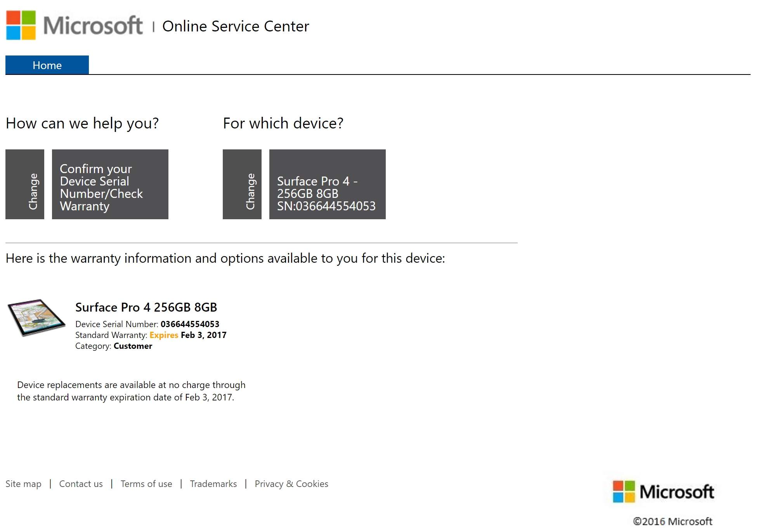Select the Confirm Device Serial Number/Check Warranty tile
The image size is (782, 532).
[x=110, y=184]
